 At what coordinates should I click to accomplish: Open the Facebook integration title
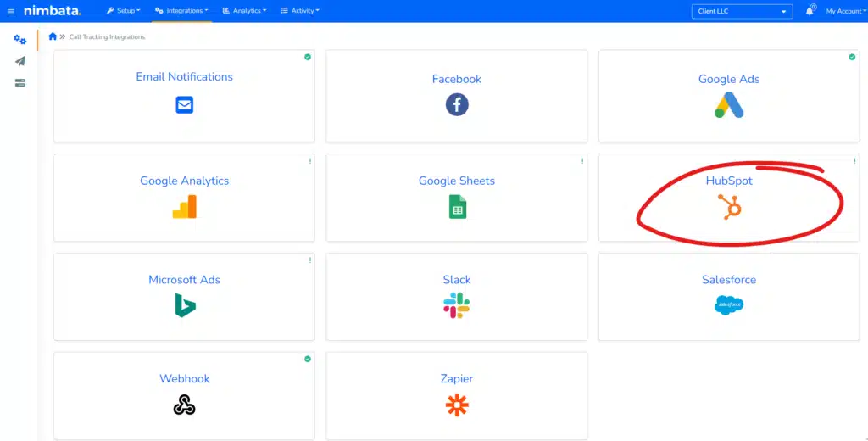[x=457, y=79]
